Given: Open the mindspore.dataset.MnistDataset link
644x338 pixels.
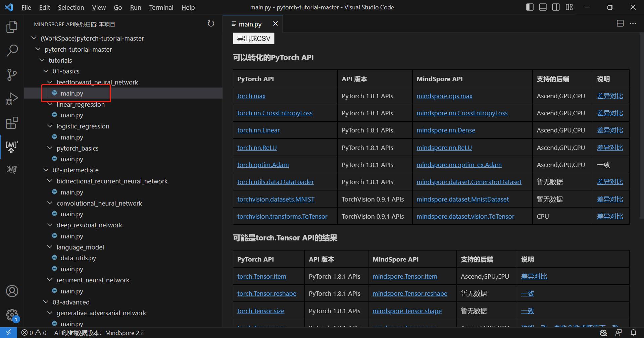Looking at the screenshot, I should pyautogui.click(x=462, y=199).
